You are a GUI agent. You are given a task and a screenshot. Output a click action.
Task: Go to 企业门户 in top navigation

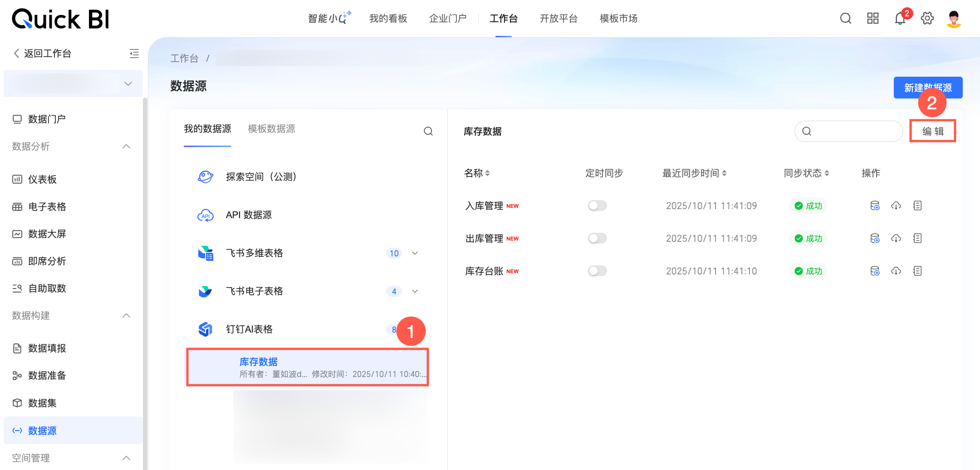coord(448,19)
